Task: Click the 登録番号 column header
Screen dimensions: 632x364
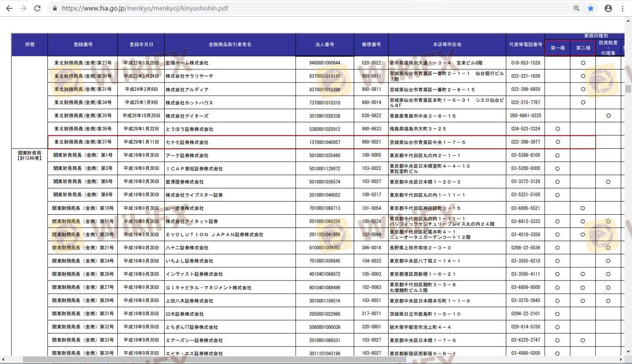Action: pyautogui.click(x=83, y=45)
